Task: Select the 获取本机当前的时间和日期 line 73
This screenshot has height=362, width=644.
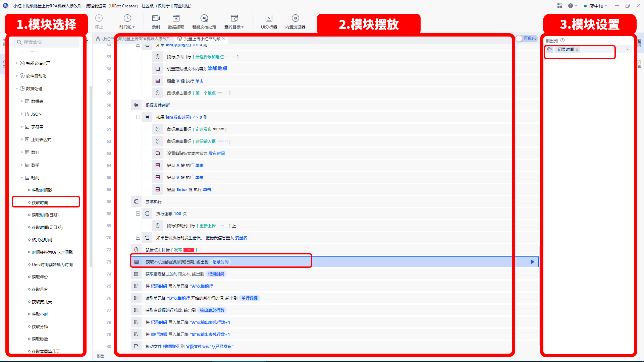Action: 334,262
